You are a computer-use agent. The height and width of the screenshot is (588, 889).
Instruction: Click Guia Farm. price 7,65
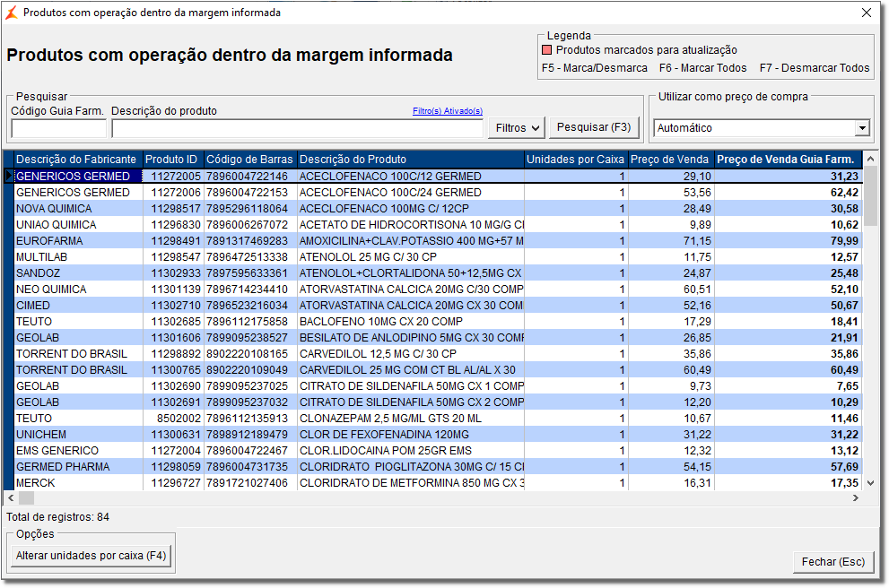click(848, 386)
